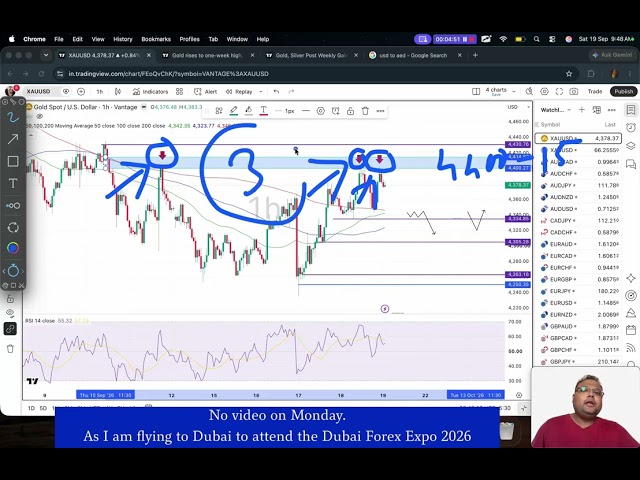The height and width of the screenshot is (480, 640).
Task: Click the XAUUSD symbol search box
Action: 41,91
